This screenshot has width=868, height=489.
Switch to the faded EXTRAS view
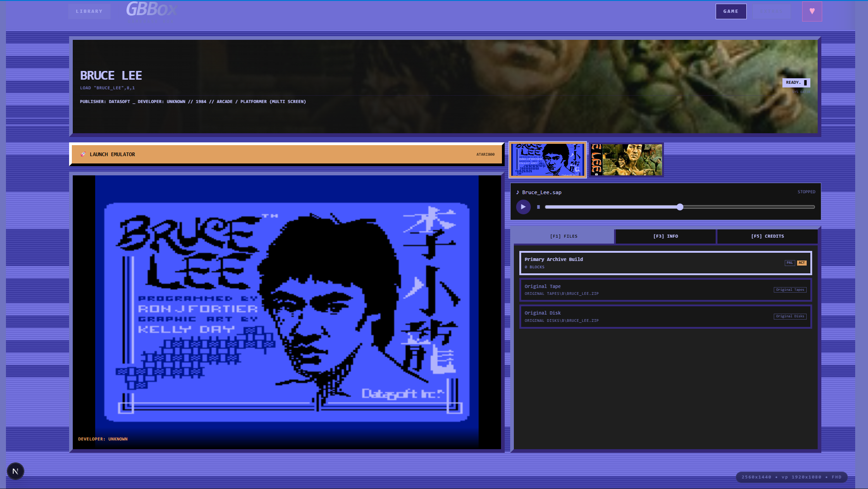[x=771, y=11]
